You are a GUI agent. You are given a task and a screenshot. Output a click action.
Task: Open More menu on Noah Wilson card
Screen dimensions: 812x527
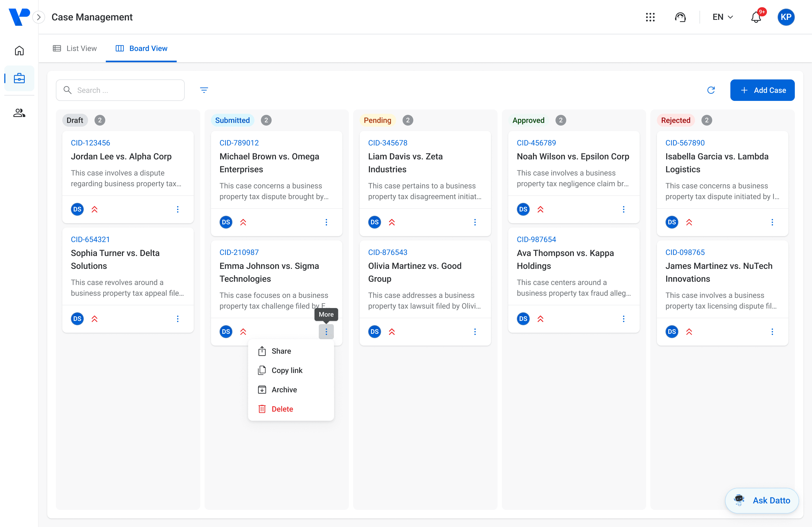pos(623,209)
